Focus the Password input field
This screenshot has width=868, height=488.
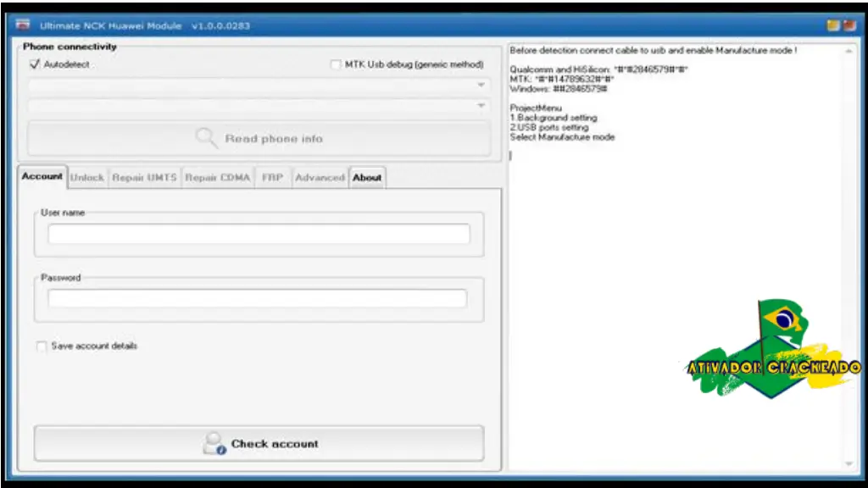[258, 298]
